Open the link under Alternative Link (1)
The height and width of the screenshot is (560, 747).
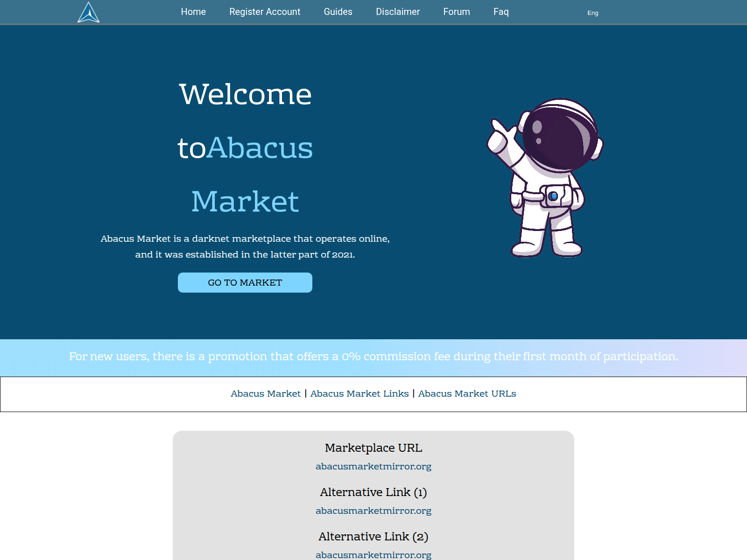pos(373,511)
